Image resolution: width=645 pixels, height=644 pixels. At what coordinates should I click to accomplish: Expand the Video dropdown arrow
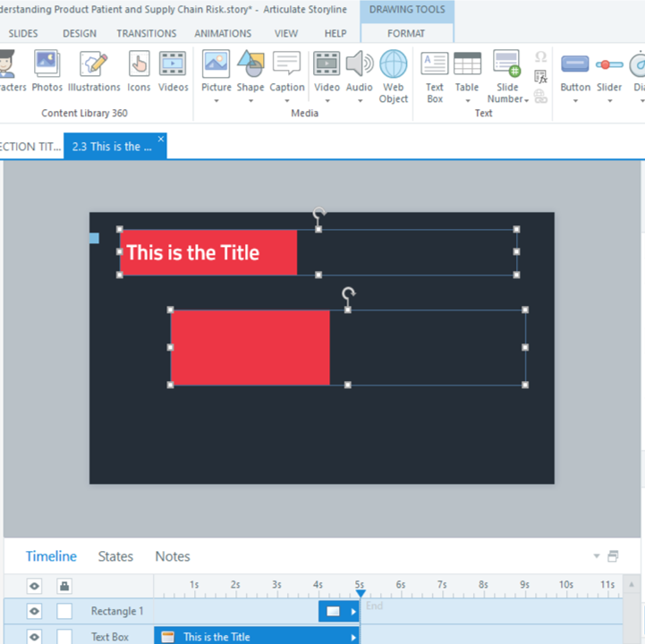pos(327,101)
